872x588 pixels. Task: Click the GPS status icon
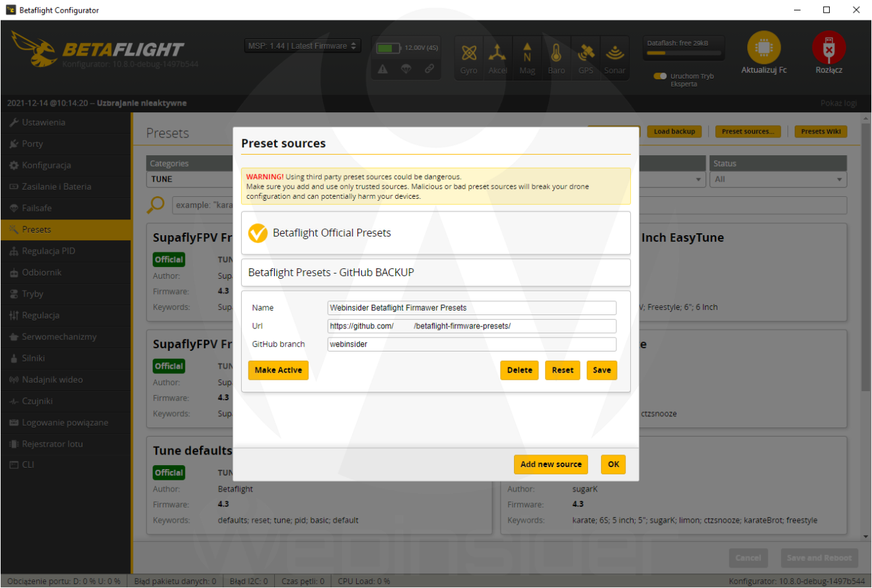585,53
